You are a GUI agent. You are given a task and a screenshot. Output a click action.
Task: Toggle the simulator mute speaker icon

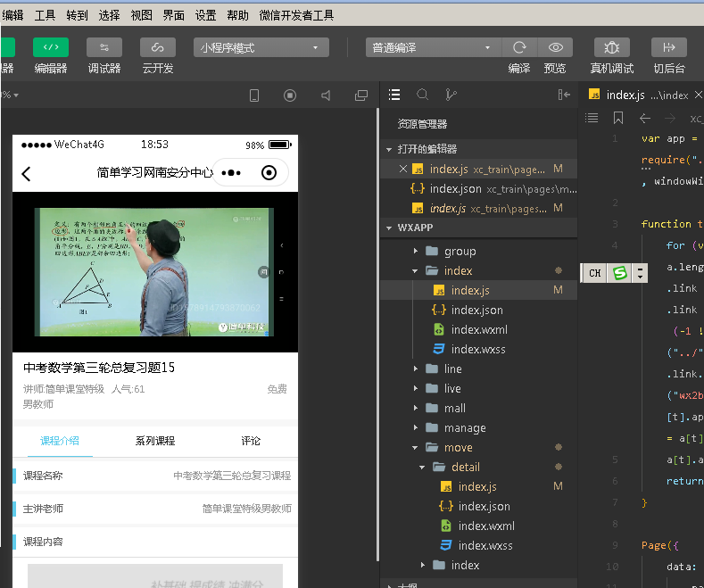coord(326,95)
